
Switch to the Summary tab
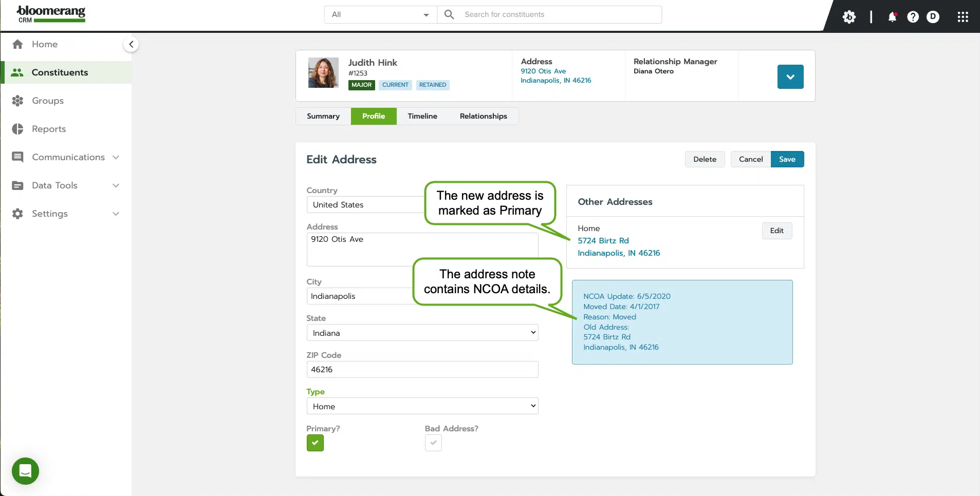(x=323, y=116)
